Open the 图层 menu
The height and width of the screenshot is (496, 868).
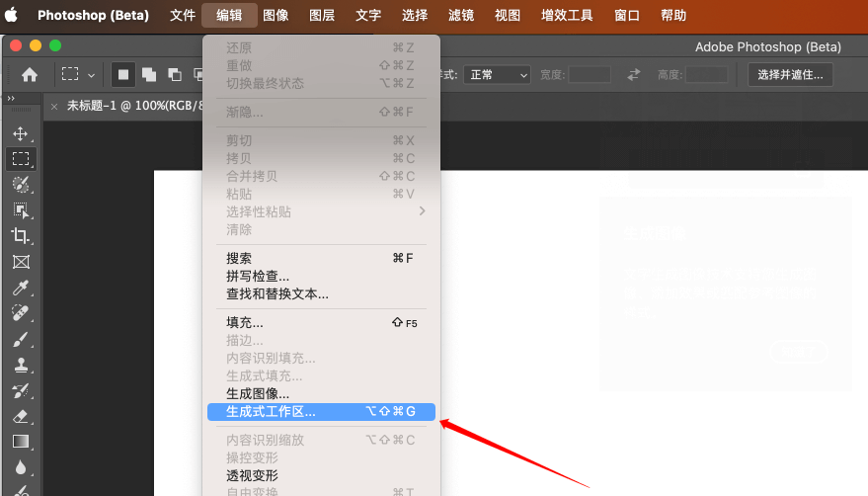tap(322, 15)
